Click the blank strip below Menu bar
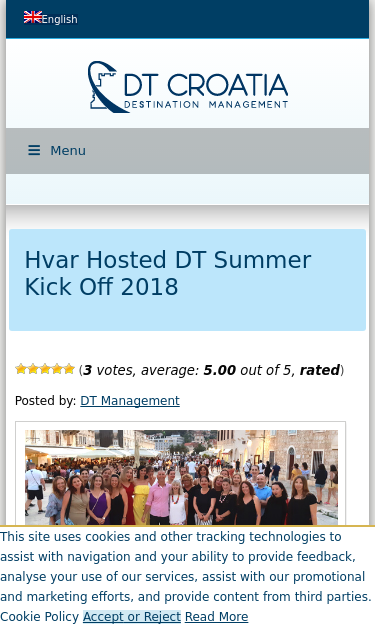The image size is (375, 627). [x=188, y=189]
